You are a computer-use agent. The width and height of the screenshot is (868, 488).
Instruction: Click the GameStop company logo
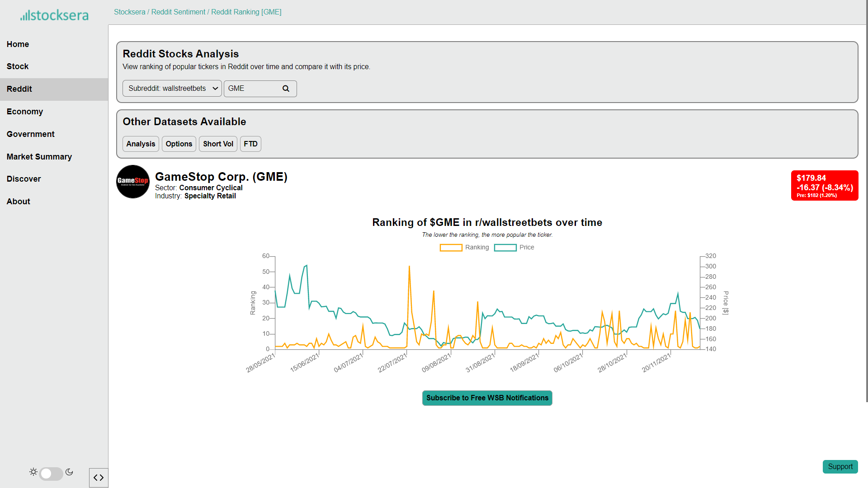pyautogui.click(x=133, y=182)
